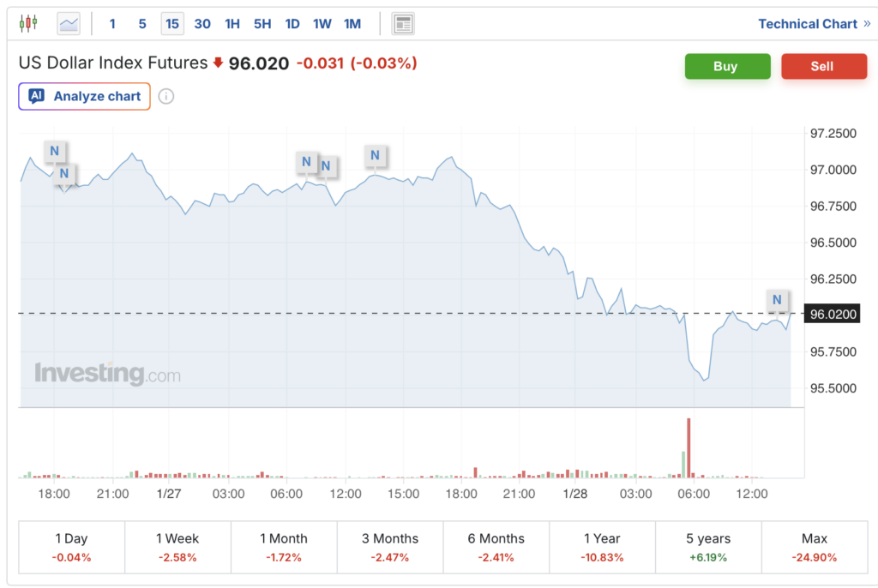This screenshot has height=588, width=878.
Task: Open the news marker near 15:00
Action: (375, 155)
